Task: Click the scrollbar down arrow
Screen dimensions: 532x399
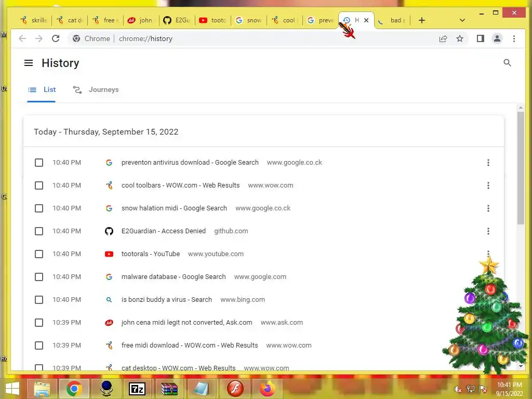Action: [x=521, y=366]
